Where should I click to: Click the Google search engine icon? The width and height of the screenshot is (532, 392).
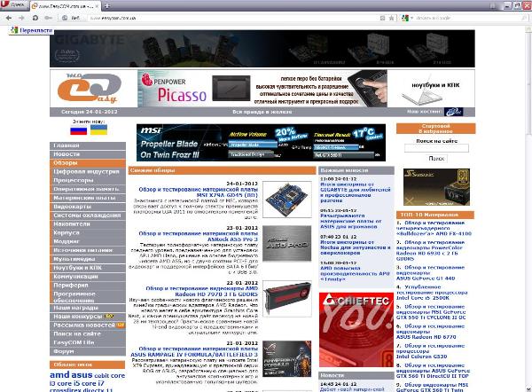405,18
